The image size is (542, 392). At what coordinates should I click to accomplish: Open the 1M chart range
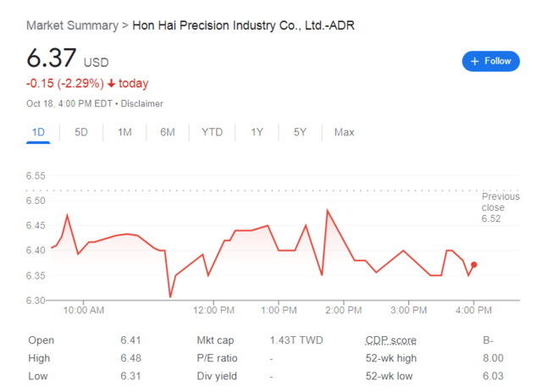(x=124, y=132)
